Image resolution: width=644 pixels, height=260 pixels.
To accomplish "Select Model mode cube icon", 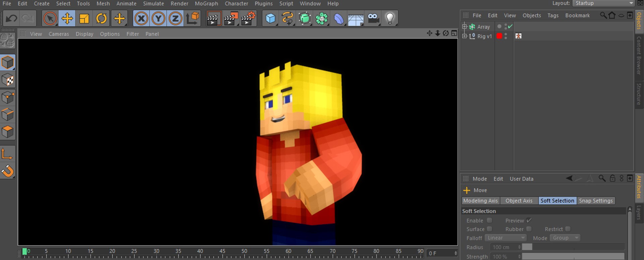I will point(7,62).
